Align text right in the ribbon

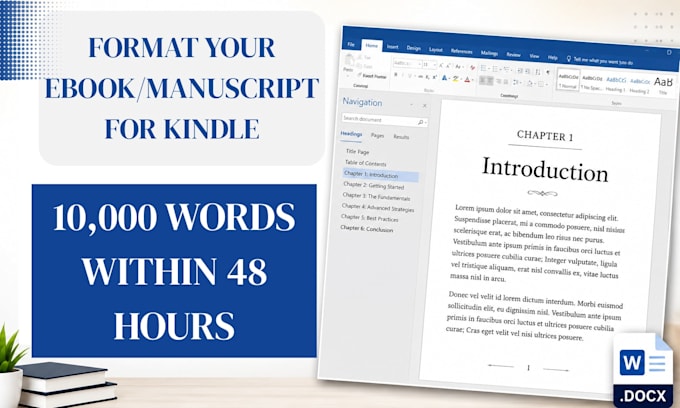coord(499,81)
